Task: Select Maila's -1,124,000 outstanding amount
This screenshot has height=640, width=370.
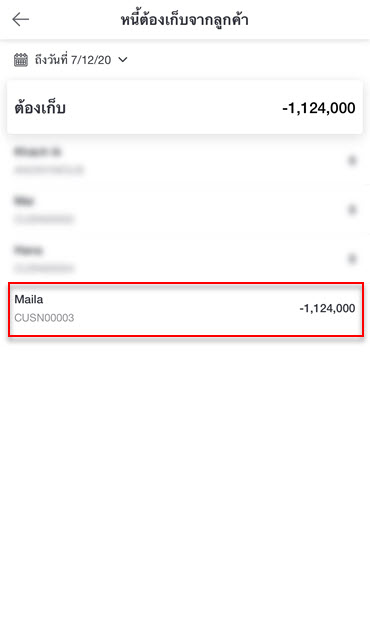Action: click(327, 308)
